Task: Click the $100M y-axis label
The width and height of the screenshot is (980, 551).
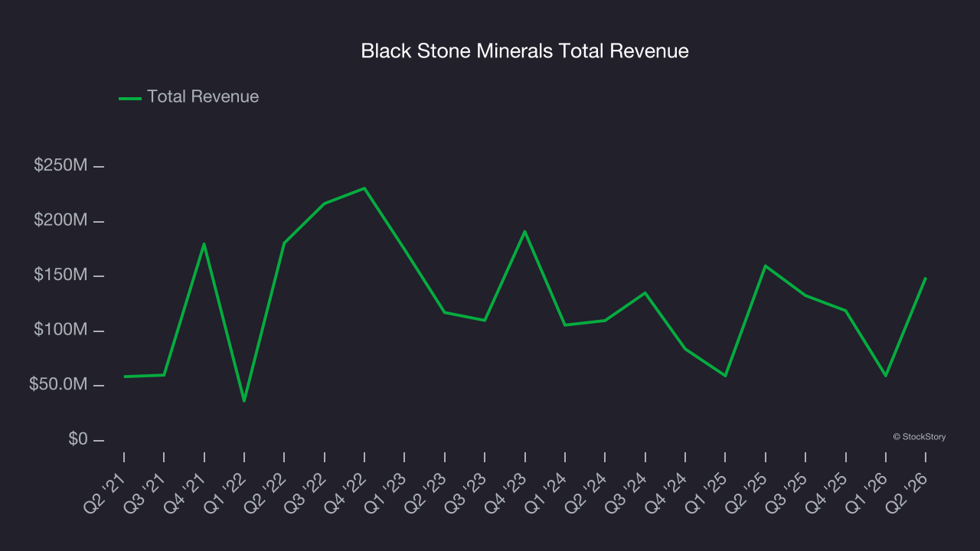Action: (60, 330)
